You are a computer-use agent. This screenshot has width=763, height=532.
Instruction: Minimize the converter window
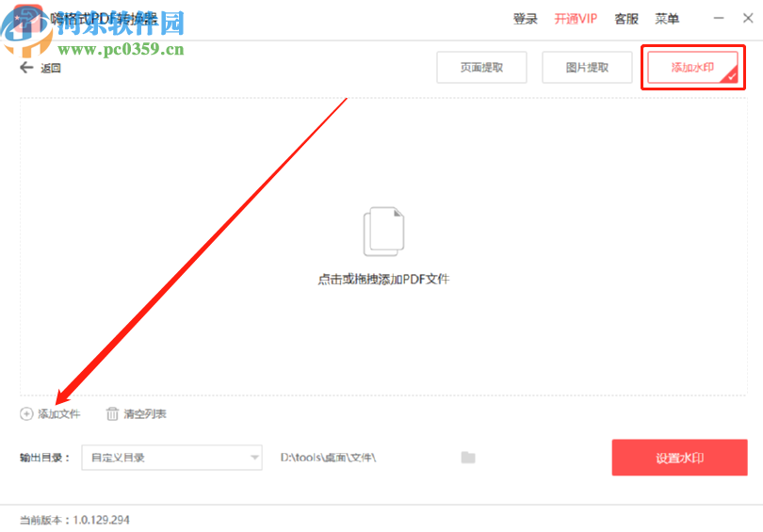719,19
